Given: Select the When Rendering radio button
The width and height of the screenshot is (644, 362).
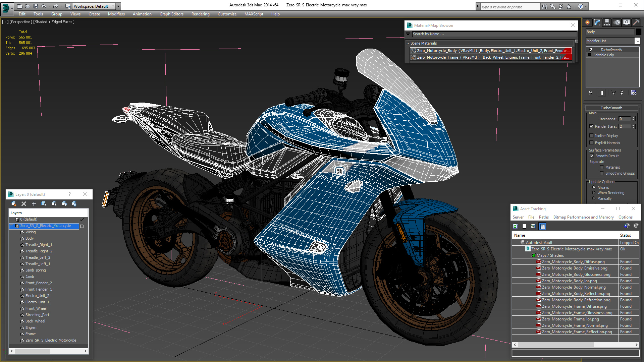Looking at the screenshot, I should click(594, 193).
